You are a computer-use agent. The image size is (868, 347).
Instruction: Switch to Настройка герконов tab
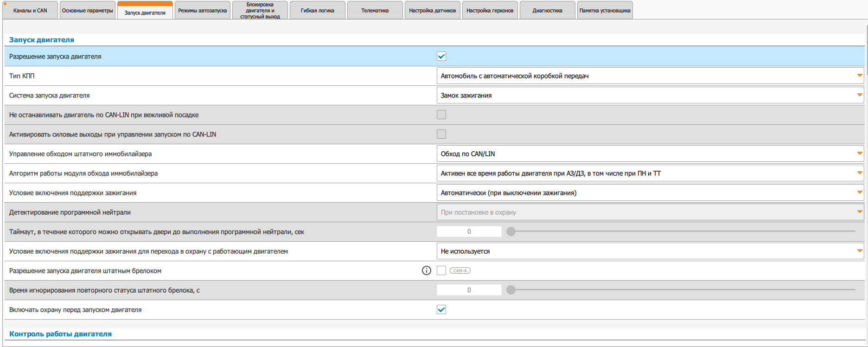click(x=490, y=10)
